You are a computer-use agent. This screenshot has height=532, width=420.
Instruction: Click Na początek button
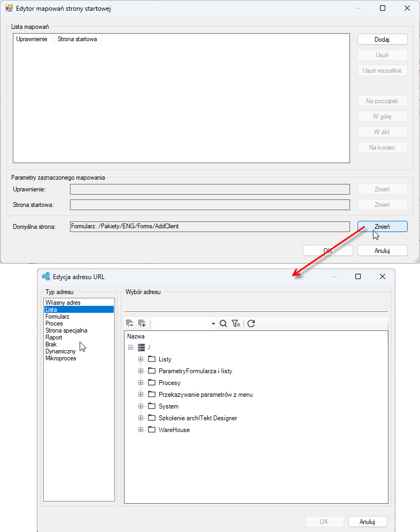383,101
